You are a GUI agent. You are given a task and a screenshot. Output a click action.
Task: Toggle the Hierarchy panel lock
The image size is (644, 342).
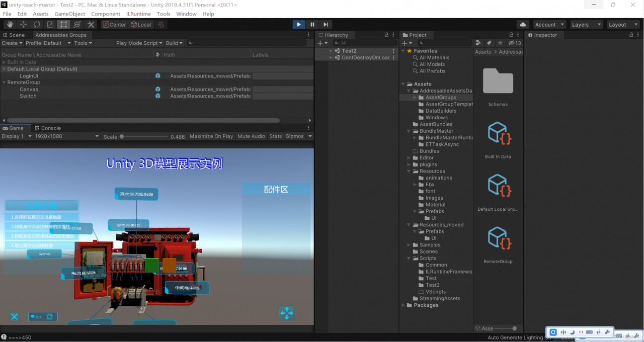coord(386,35)
